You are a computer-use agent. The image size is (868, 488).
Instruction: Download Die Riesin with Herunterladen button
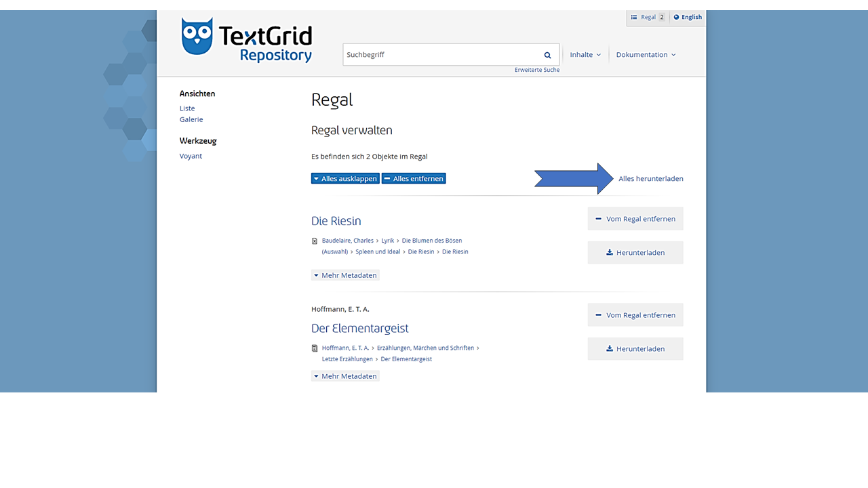pos(635,253)
